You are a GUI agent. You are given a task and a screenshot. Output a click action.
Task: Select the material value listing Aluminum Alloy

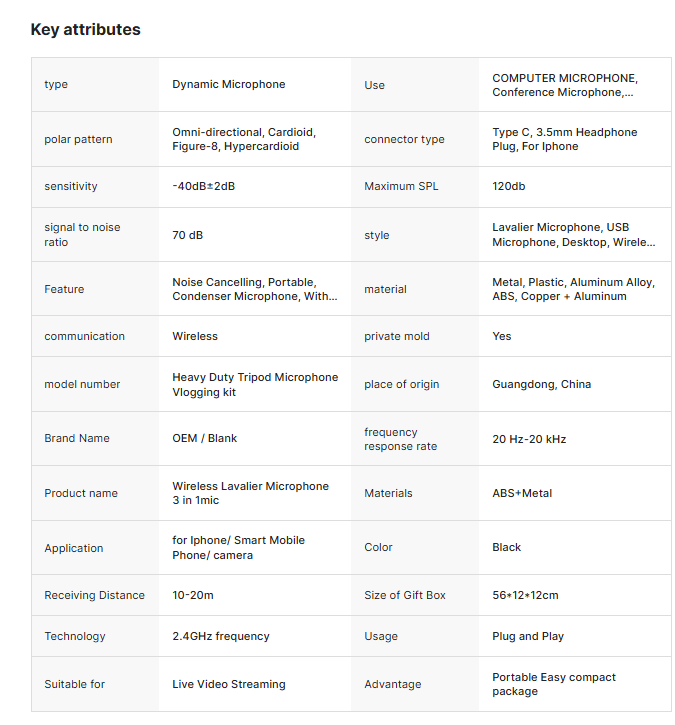573,289
